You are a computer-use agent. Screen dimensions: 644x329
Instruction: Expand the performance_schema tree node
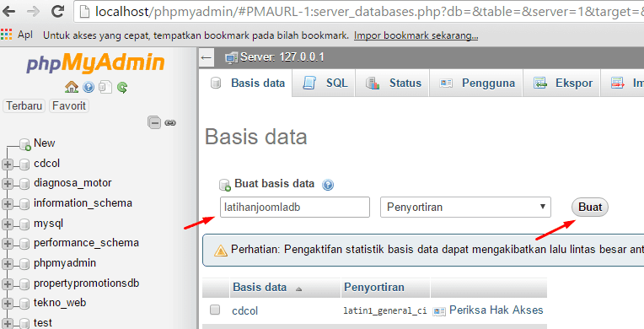click(7, 244)
